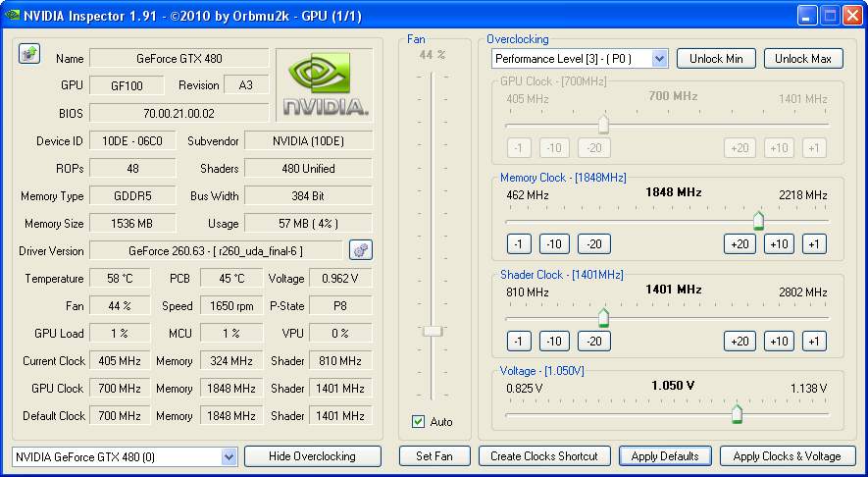Open driver profile settings gear icon
868x477 pixels.
361,250
